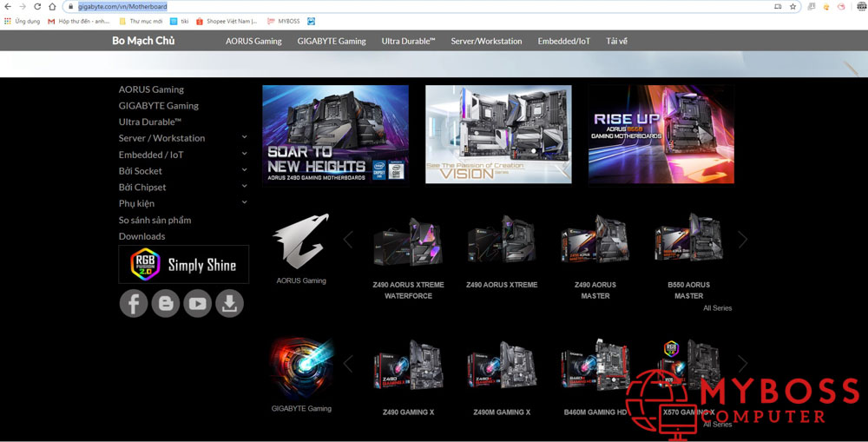868x442 pixels.
Task: Expand the Phụ kiện sidebar section
Action: (244, 202)
